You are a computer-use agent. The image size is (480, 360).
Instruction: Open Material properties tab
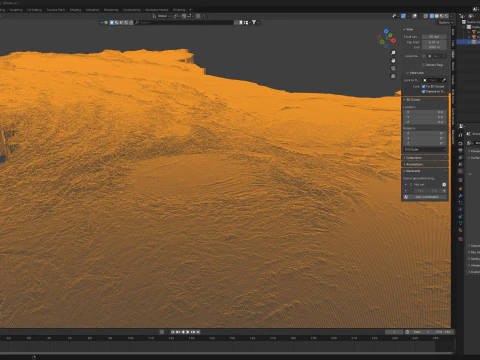[461, 230]
